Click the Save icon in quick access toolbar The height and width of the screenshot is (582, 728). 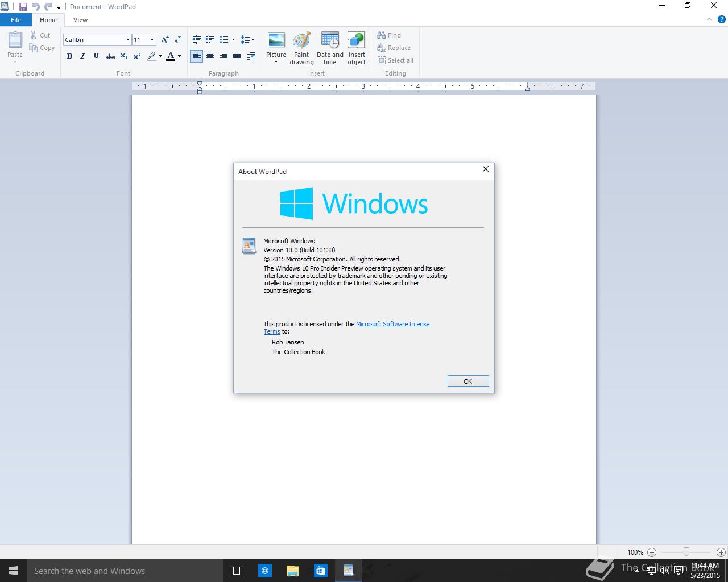(23, 7)
